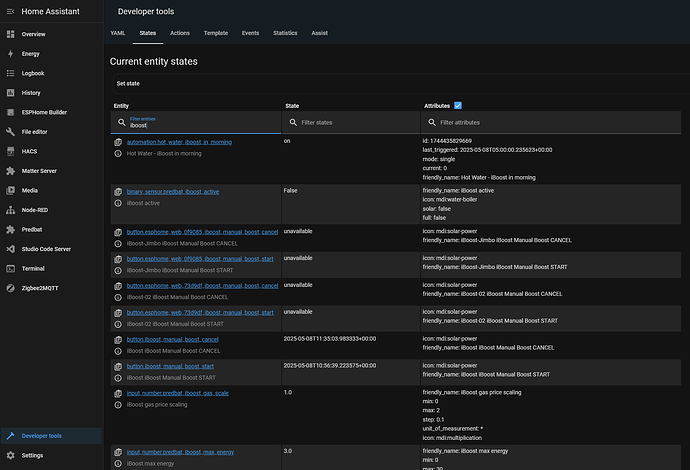The width and height of the screenshot is (690, 470).
Task: Open the Zigbee2MQTT icon
Action: tap(11, 288)
